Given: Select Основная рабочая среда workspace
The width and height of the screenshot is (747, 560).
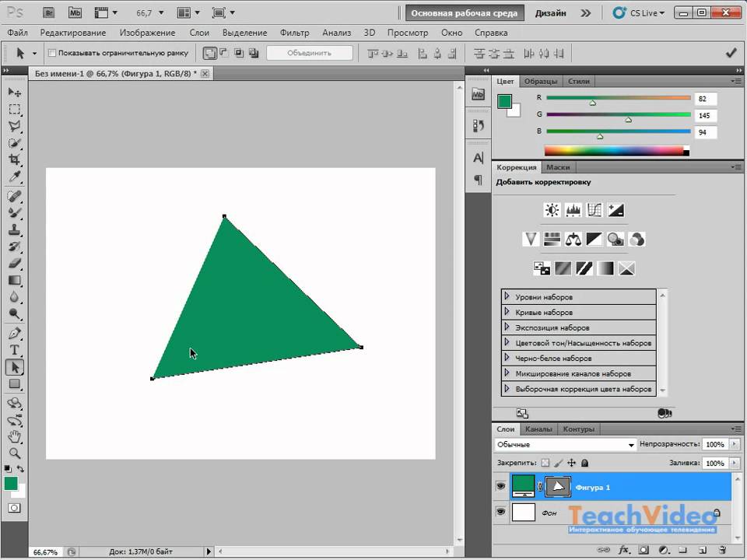Looking at the screenshot, I should point(465,13).
